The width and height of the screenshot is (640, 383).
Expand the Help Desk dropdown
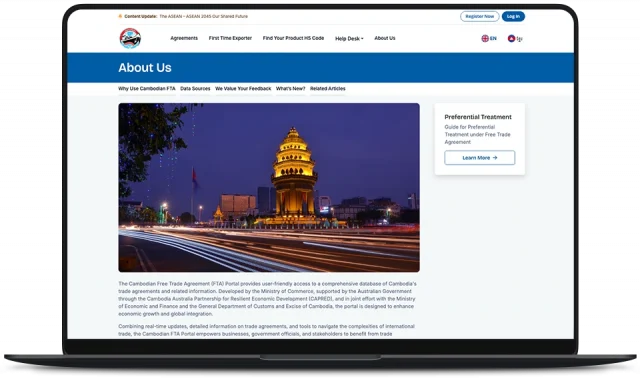(349, 38)
